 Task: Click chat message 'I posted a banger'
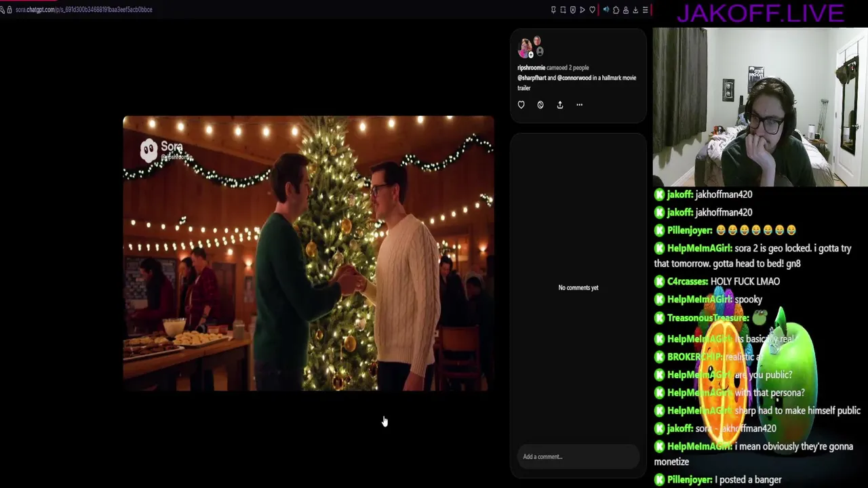coord(748,480)
